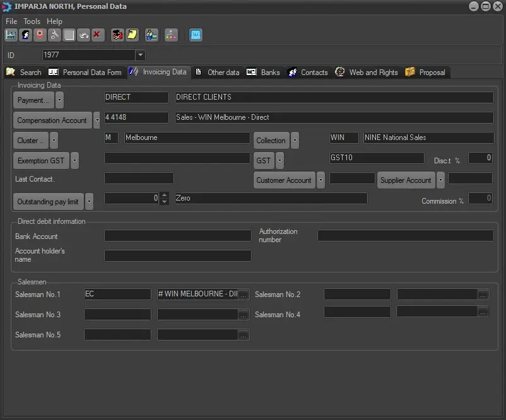
Task: Click the wrench tools toolbar icon
Action: click(54, 35)
